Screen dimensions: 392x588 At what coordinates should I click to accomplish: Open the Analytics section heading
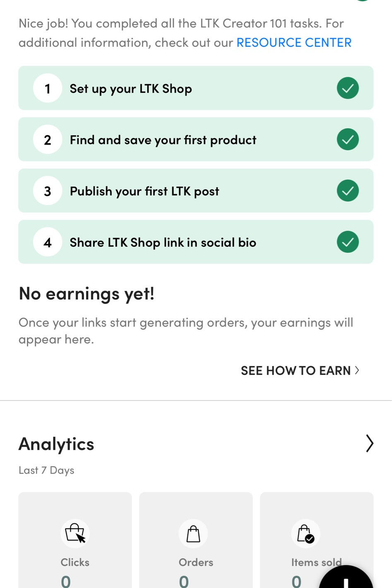56,444
